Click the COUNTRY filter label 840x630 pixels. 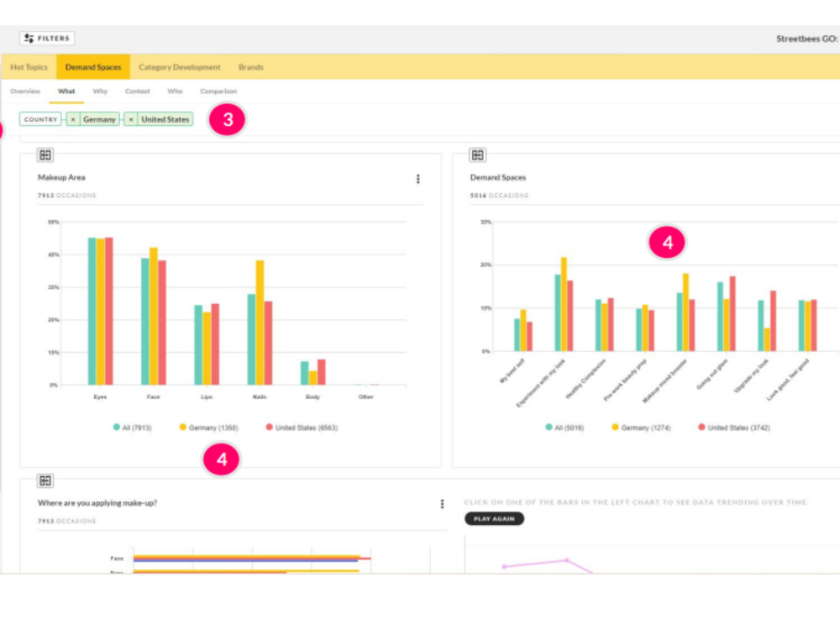point(40,119)
